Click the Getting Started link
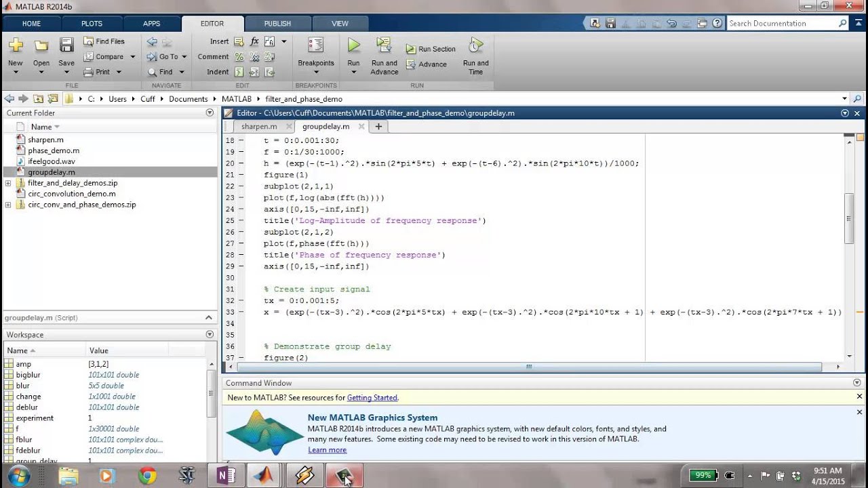The width and height of the screenshot is (868, 488). tap(372, 398)
